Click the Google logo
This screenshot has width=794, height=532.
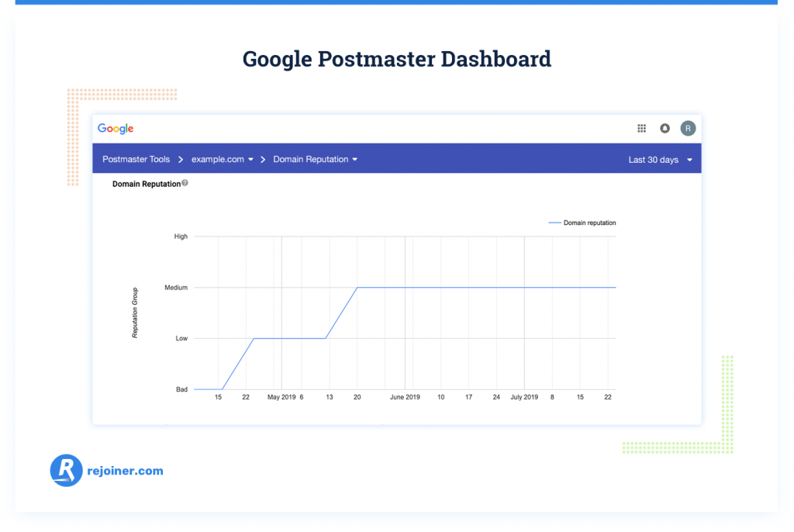coord(116,128)
